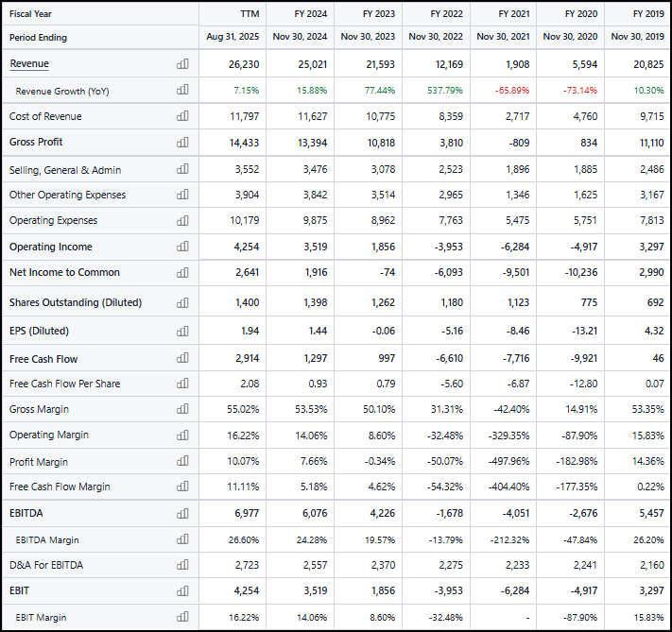View chart for EPS (Diluted) row
672x632 pixels.
pyautogui.click(x=182, y=332)
